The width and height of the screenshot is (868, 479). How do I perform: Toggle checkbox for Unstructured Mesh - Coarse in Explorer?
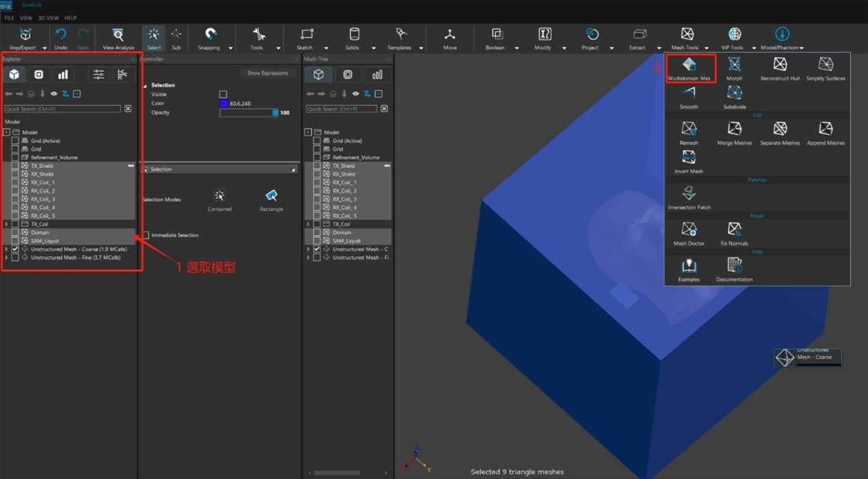15,249
